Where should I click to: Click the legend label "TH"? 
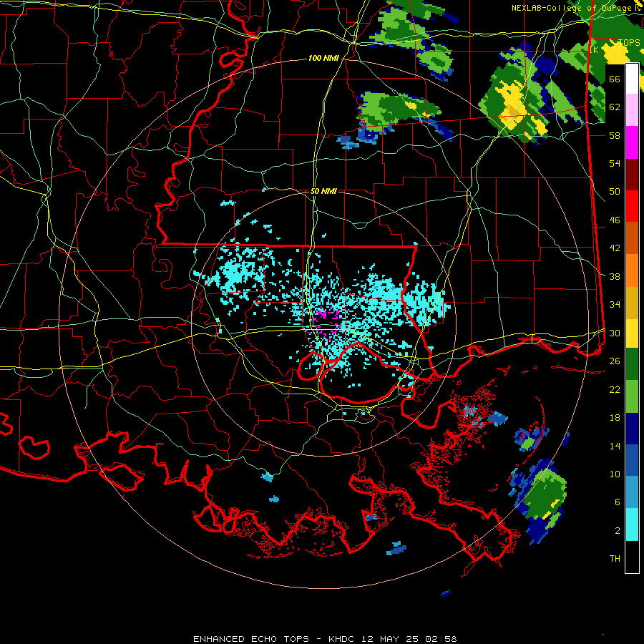point(615,559)
